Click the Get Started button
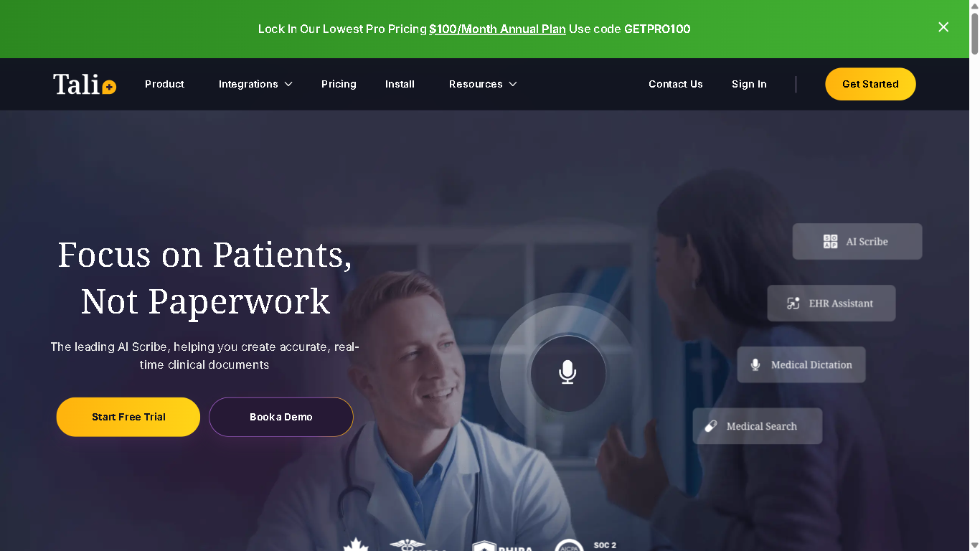This screenshot has width=980, height=551. tap(870, 84)
